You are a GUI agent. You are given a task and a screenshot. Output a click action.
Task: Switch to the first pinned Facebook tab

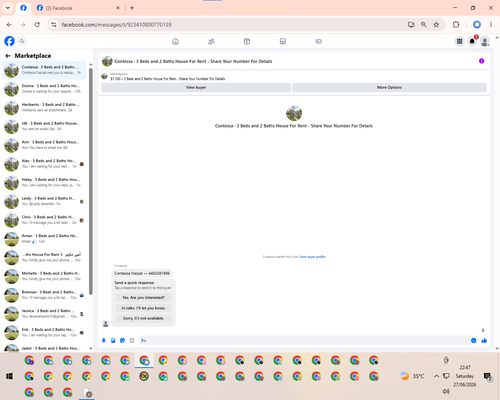(x=23, y=8)
